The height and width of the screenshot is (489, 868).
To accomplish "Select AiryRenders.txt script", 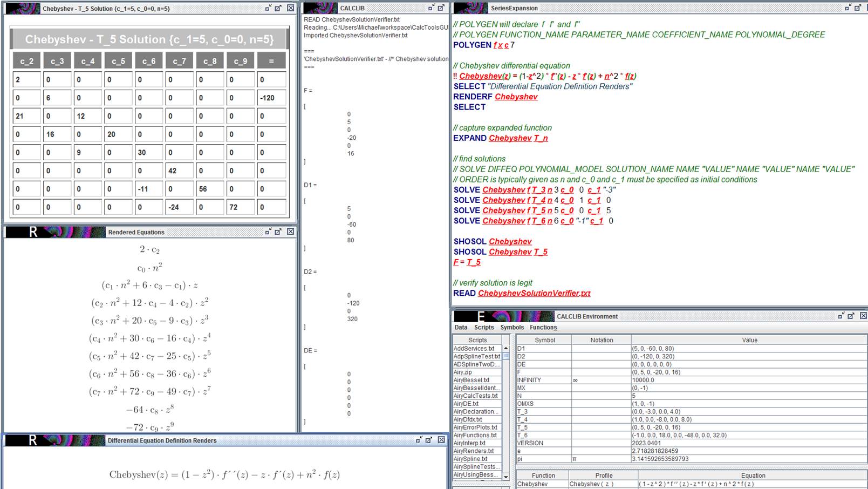I will 477,451.
